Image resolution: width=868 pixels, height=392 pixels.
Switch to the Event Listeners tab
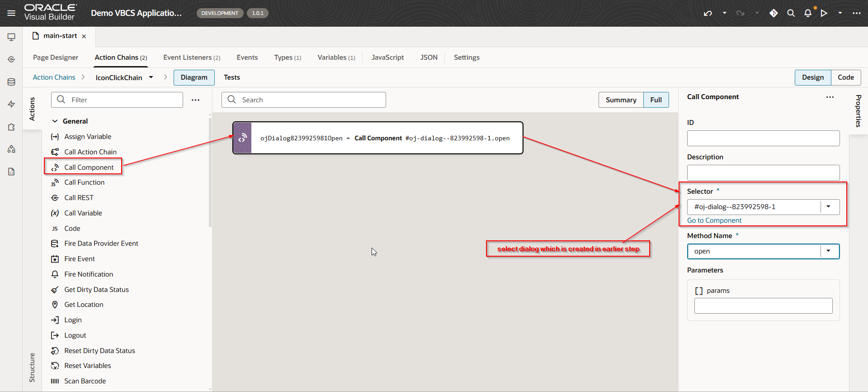pos(192,57)
